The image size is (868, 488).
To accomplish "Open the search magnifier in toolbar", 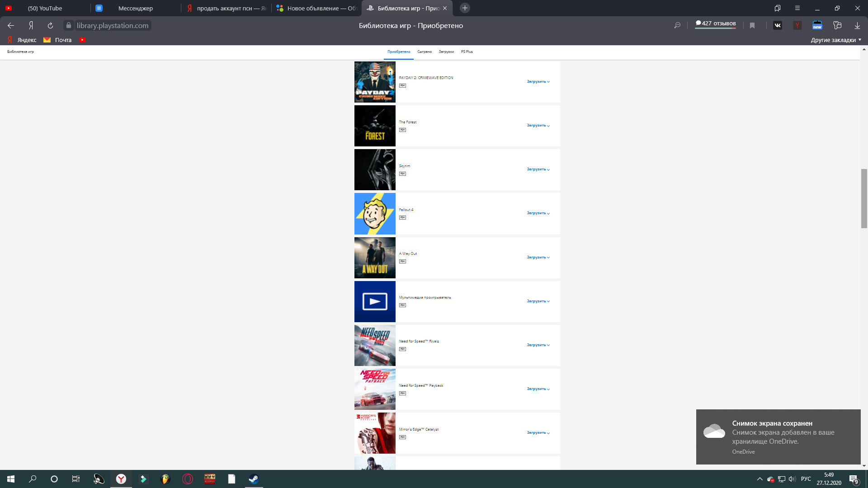I will point(677,26).
